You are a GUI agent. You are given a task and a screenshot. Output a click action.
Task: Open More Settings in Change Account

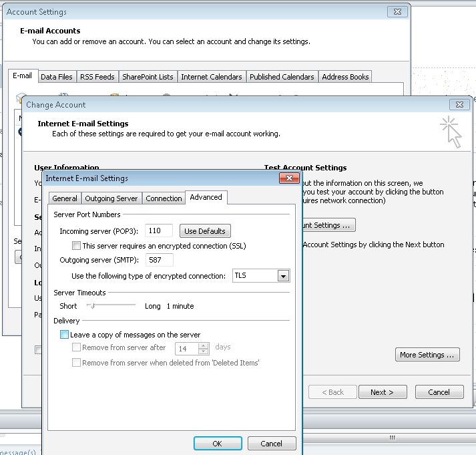(x=427, y=355)
